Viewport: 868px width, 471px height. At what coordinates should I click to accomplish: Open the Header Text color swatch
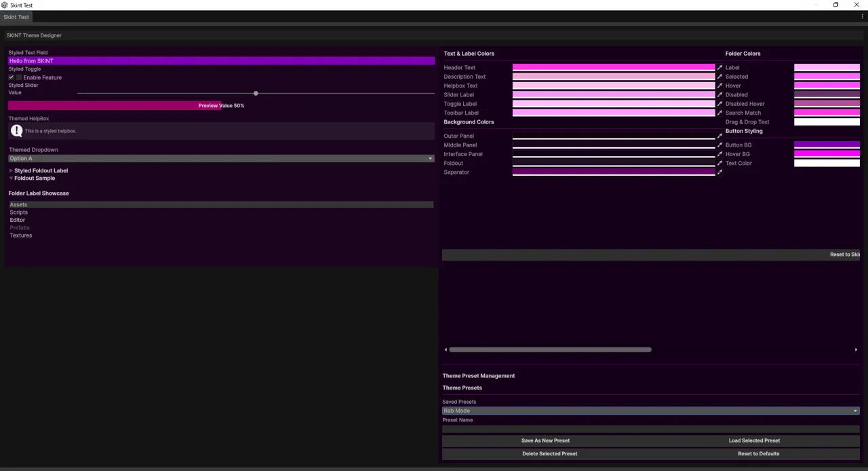(x=614, y=68)
